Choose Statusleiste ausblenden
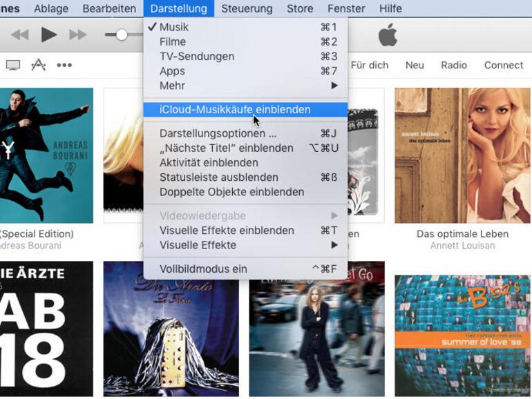The image size is (532, 399). tap(246, 177)
